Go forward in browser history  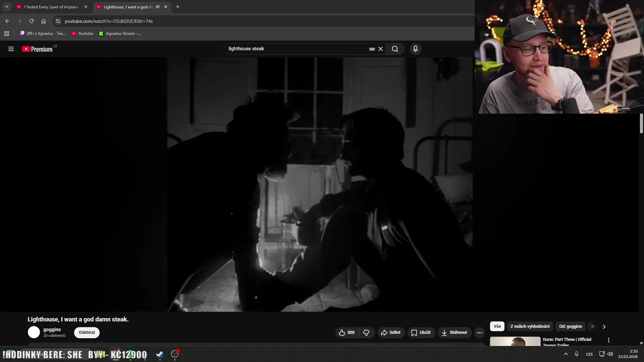point(19,21)
